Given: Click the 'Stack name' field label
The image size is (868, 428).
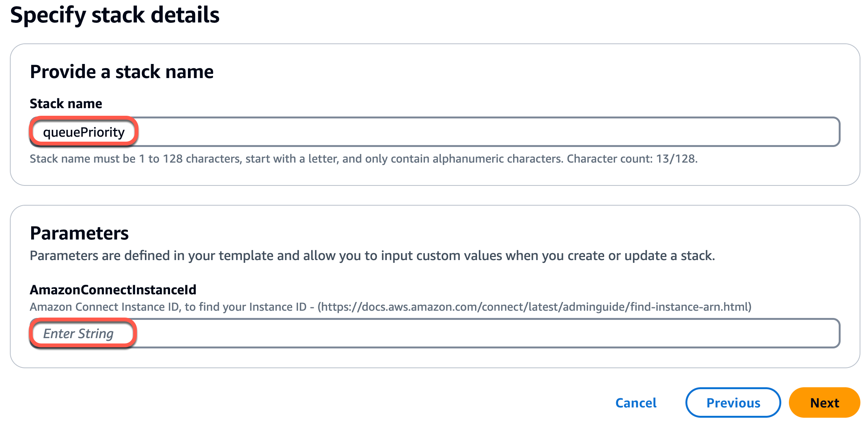Looking at the screenshot, I should click(66, 104).
